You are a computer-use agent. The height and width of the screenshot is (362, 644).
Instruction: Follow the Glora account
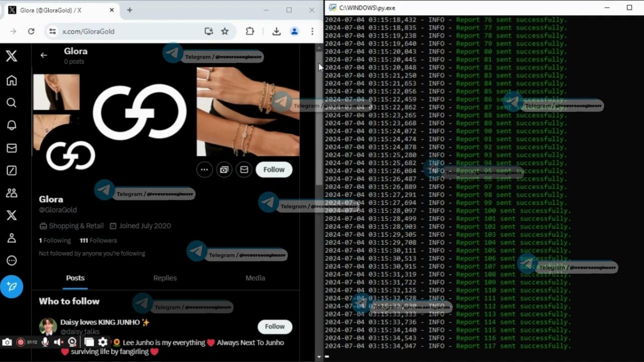274,169
